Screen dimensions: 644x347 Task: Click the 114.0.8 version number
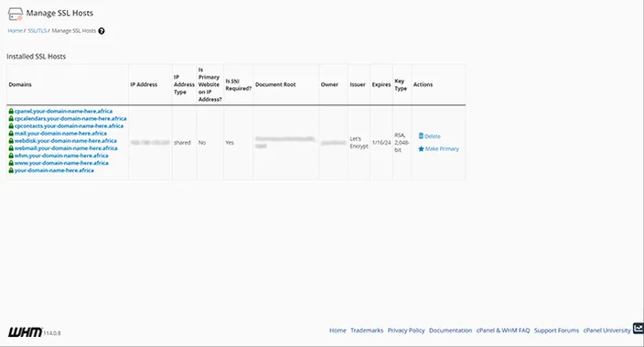52,333
